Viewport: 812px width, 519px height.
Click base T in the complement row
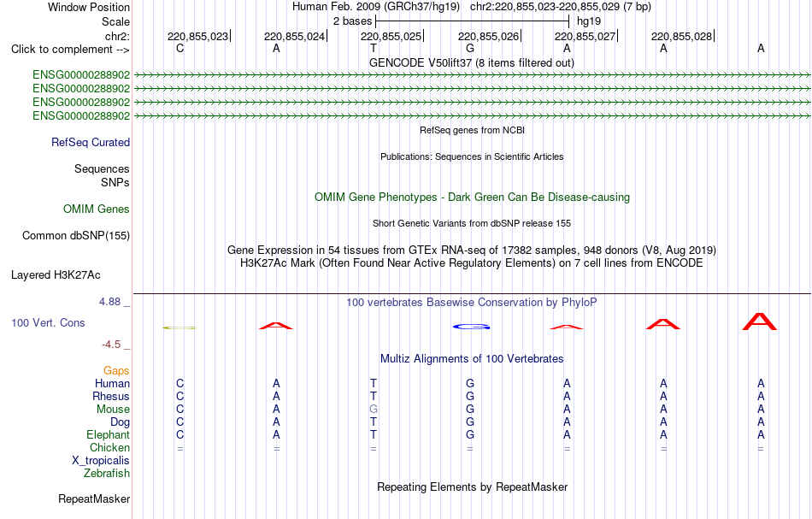[x=373, y=48]
